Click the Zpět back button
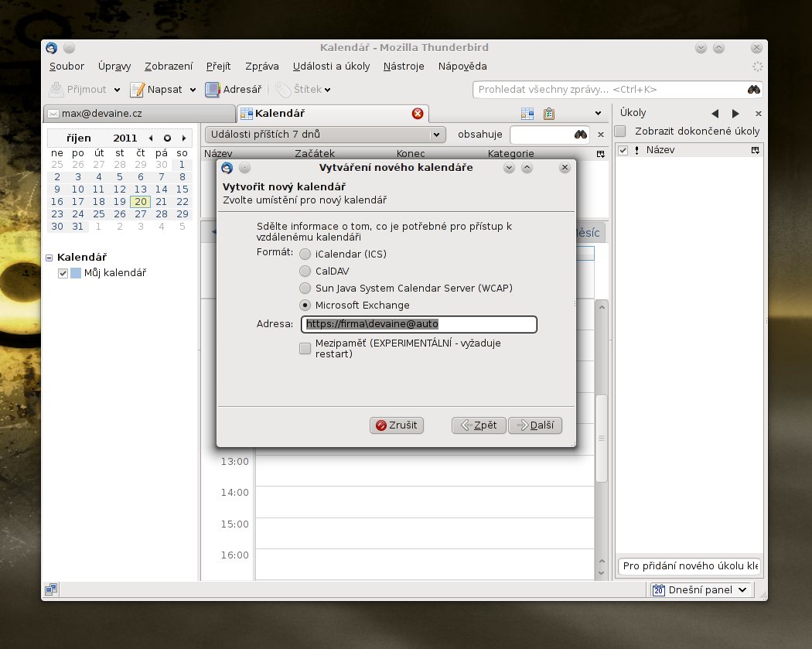The width and height of the screenshot is (812, 649). click(x=479, y=425)
